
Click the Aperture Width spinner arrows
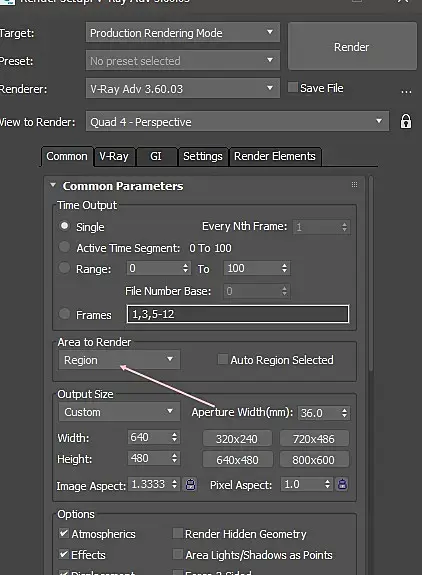point(344,413)
